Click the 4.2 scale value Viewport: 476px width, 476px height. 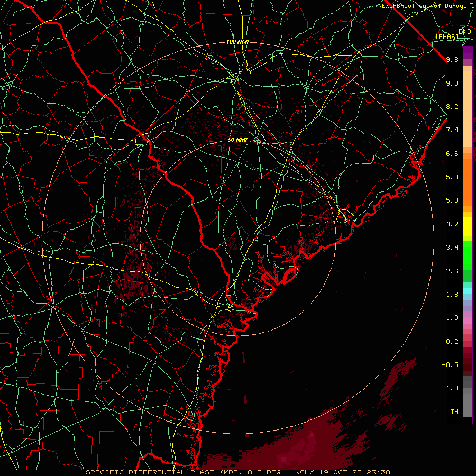(x=452, y=224)
